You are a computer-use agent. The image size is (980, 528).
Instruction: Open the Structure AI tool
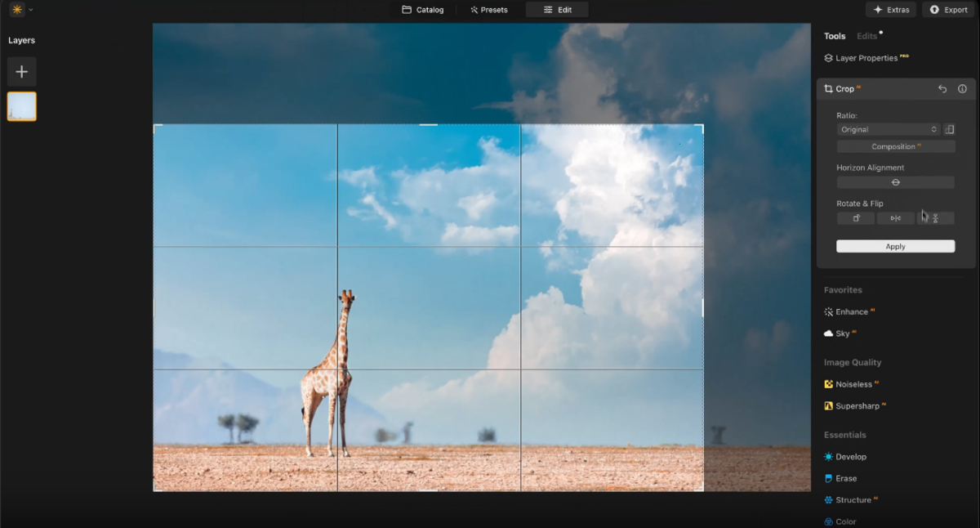pos(853,499)
